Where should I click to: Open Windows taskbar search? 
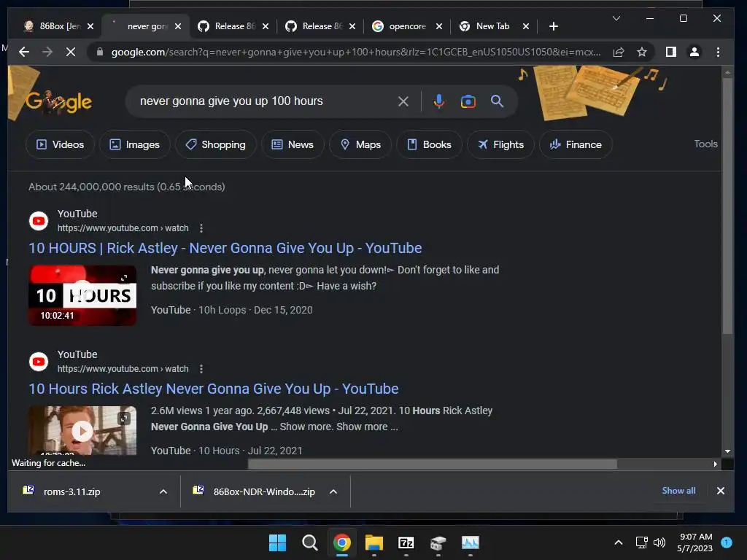coord(309,542)
